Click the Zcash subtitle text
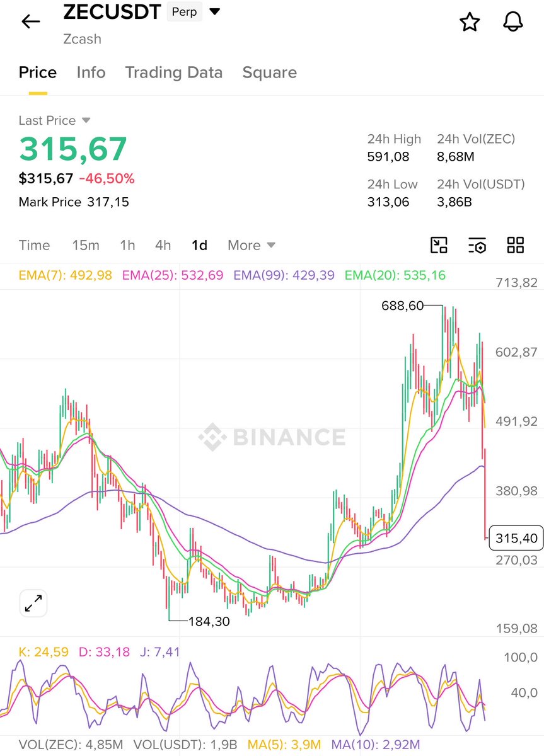The width and height of the screenshot is (544, 756). pyautogui.click(x=82, y=39)
